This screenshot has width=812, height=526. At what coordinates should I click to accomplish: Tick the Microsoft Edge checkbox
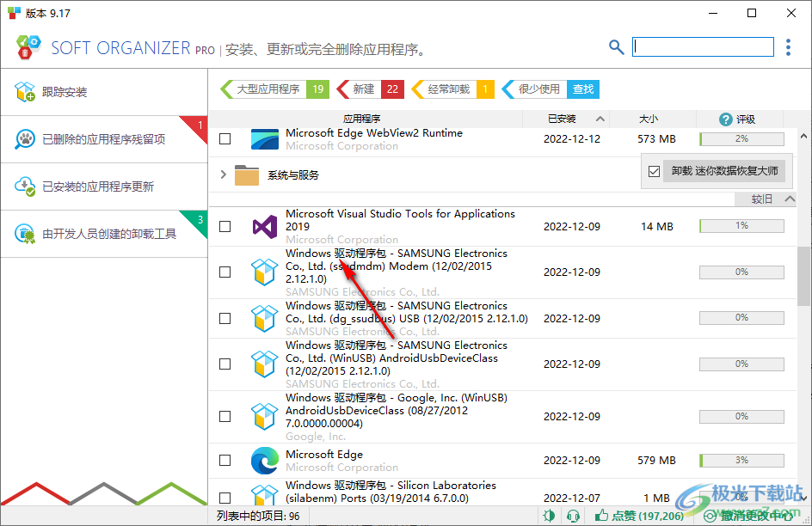[225, 461]
